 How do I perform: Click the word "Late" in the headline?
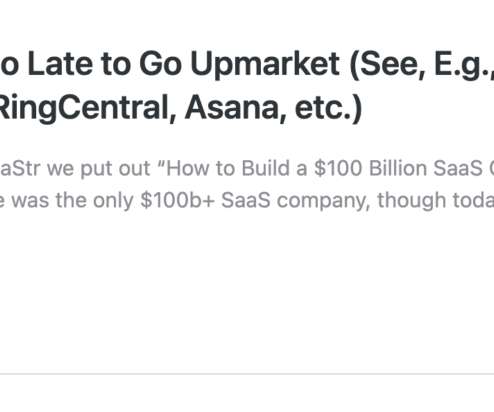60,64
